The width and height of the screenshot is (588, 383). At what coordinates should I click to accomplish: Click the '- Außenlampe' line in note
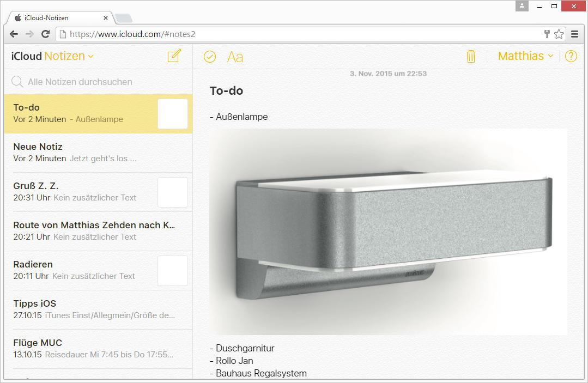[239, 117]
